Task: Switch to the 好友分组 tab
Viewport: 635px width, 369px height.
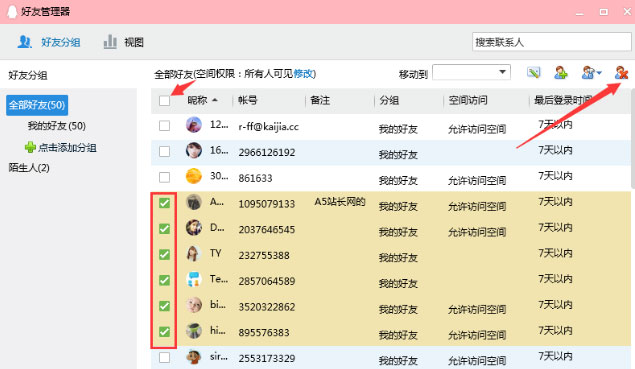Action: tap(49, 42)
